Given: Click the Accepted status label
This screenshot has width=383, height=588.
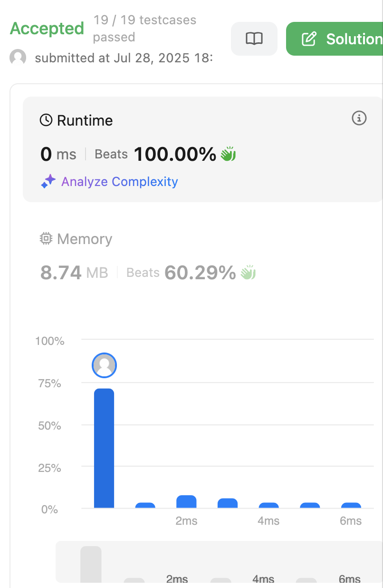Looking at the screenshot, I should pos(47,29).
